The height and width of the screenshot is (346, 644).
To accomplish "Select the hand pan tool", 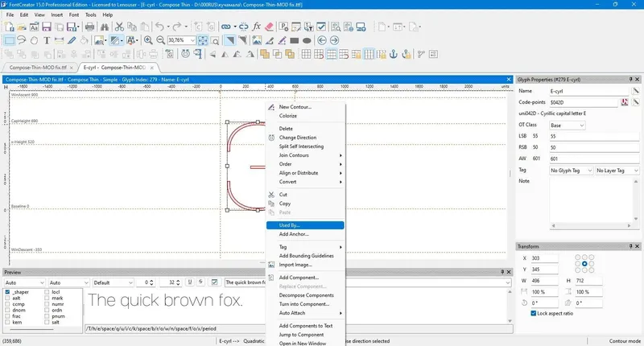I will pyautogui.click(x=34, y=40).
